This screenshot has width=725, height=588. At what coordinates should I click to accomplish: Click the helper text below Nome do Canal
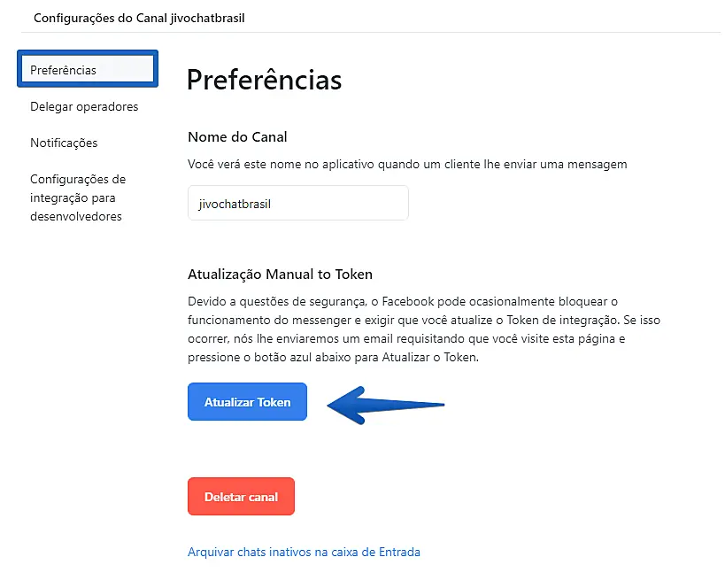407,164
